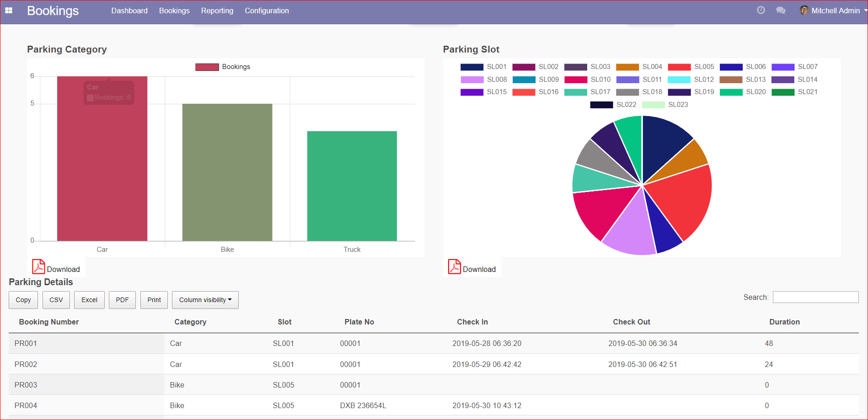868x420 pixels.
Task: Click into the Search input field
Action: (815, 297)
